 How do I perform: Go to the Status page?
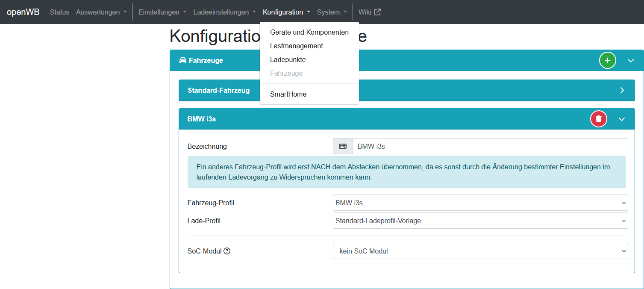tap(59, 12)
